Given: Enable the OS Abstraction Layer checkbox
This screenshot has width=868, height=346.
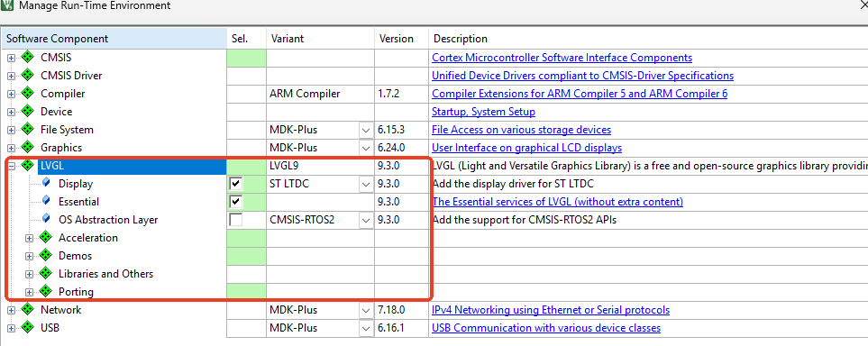Looking at the screenshot, I should 236,220.
